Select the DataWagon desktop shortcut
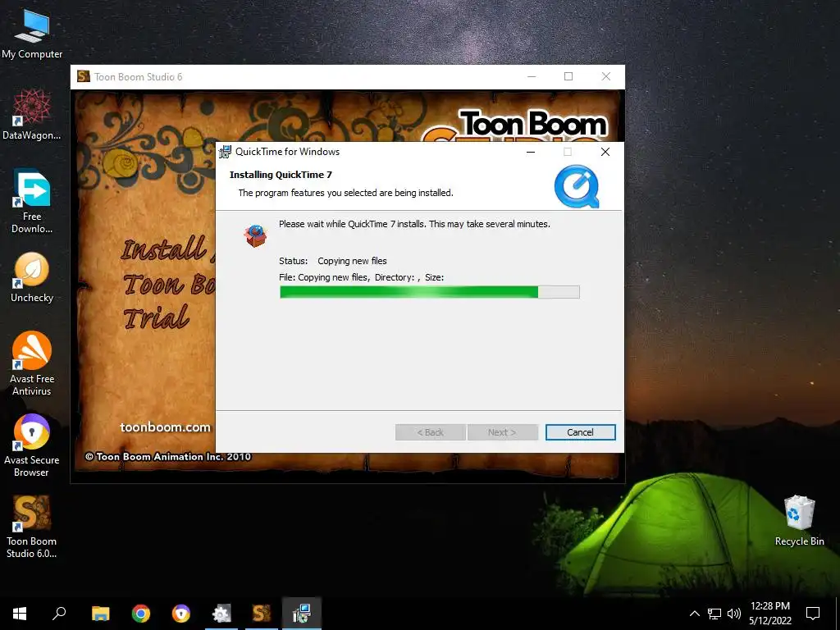 point(32,115)
